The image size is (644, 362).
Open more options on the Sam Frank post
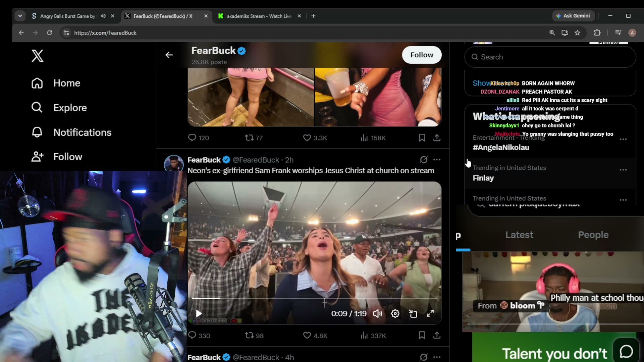pyautogui.click(x=437, y=160)
